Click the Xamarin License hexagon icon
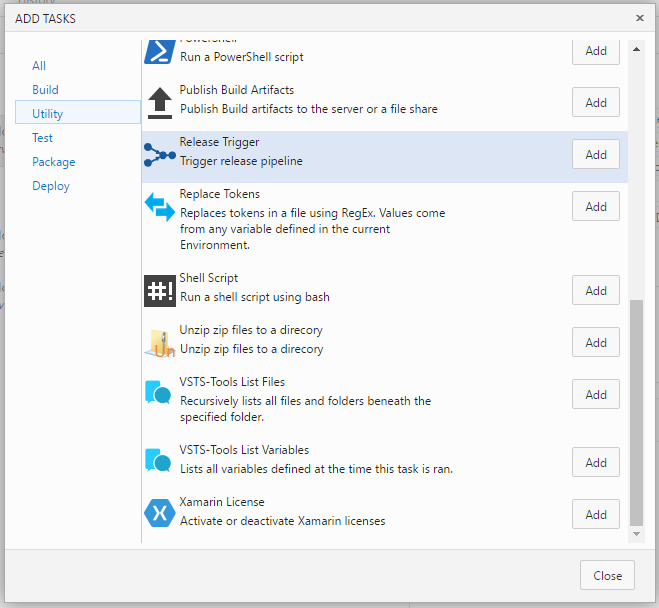Screen dimensions: 659x608 click(160, 513)
